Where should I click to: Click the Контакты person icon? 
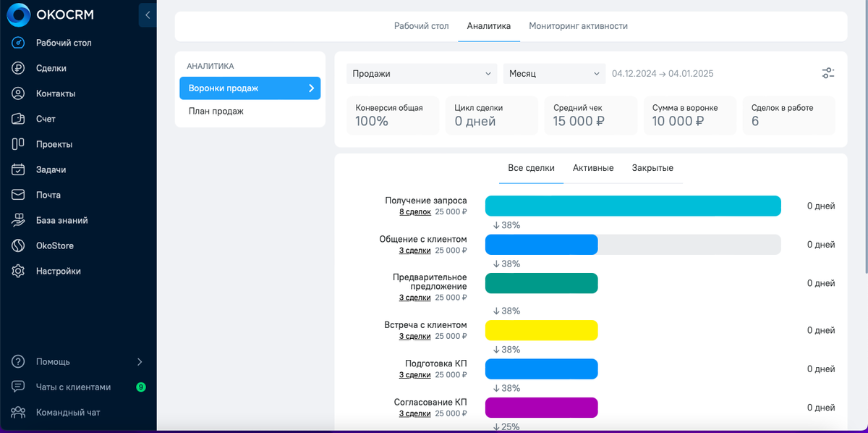point(19,93)
